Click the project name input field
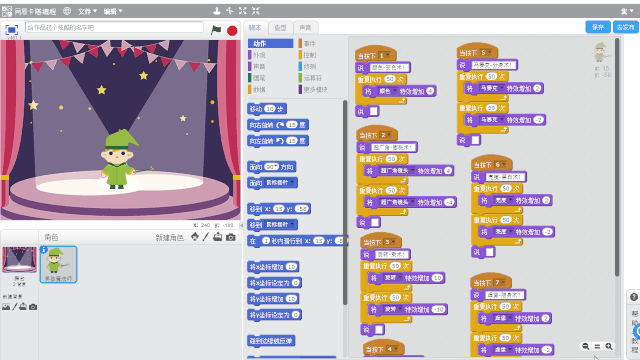640x360 pixels. click(x=114, y=27)
